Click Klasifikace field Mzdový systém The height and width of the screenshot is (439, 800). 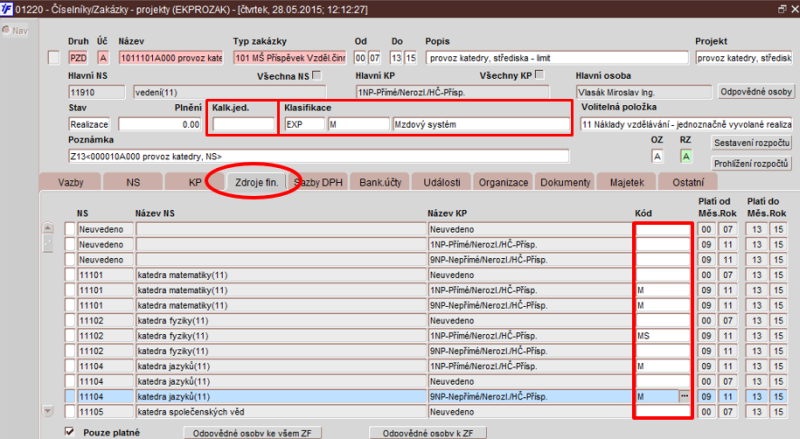[x=481, y=124]
